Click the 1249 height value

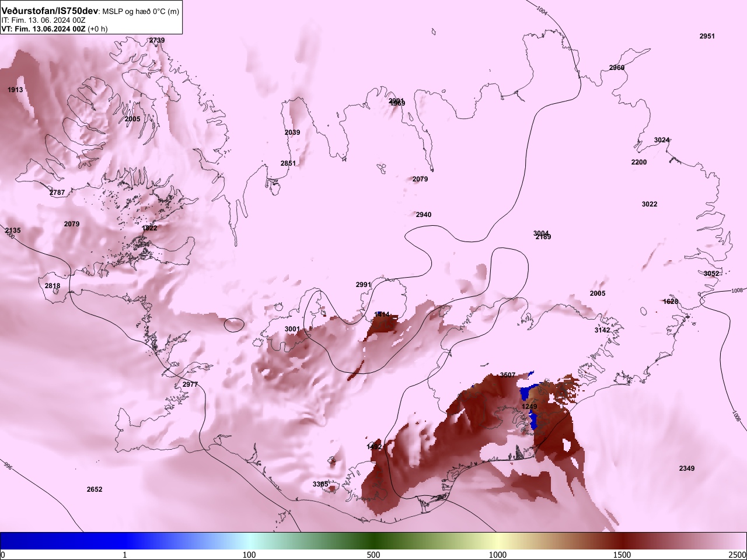[x=529, y=407]
